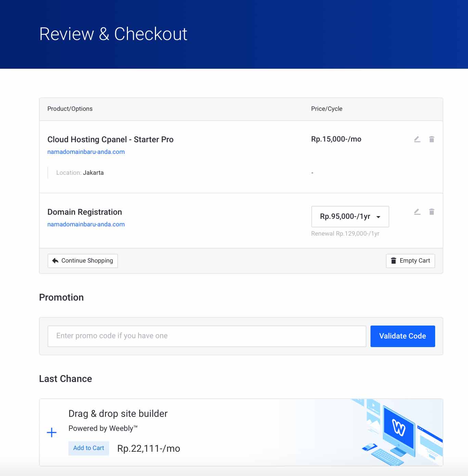The width and height of the screenshot is (468, 476).
Task: Click edit pencil icon for Cloud Hosting Cpanel
Action: (x=417, y=139)
